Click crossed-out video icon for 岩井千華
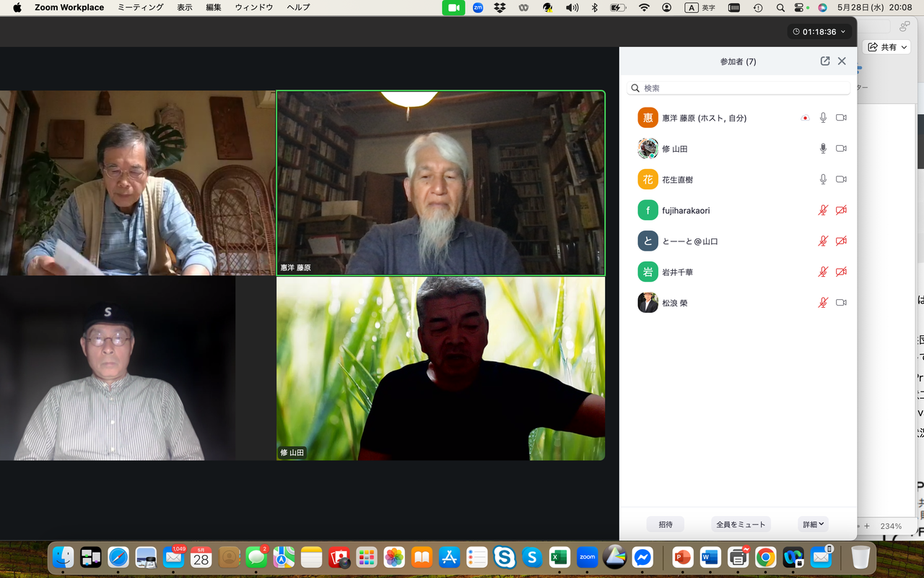This screenshot has height=578, width=924. point(841,272)
